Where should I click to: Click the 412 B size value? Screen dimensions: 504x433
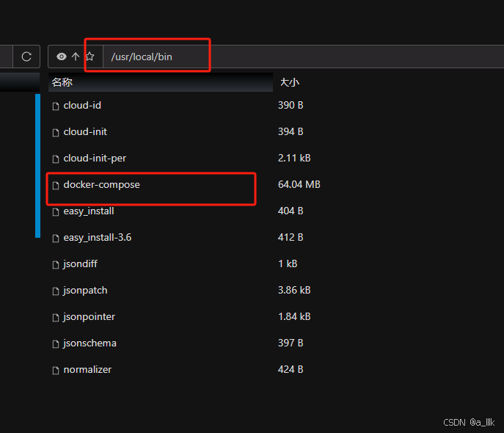tap(291, 237)
